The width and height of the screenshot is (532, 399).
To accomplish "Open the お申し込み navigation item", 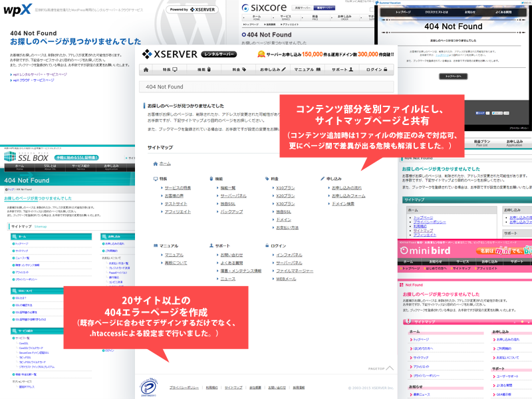I will [x=273, y=70].
